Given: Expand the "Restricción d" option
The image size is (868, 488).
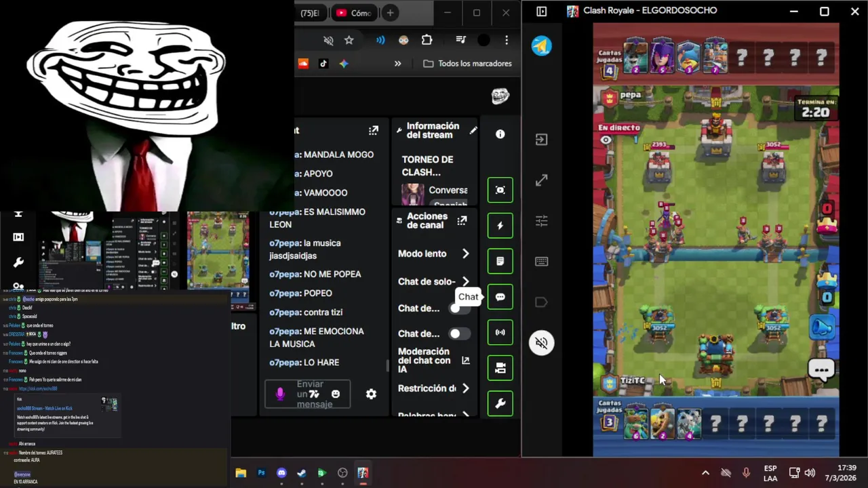Looking at the screenshot, I should [465, 388].
